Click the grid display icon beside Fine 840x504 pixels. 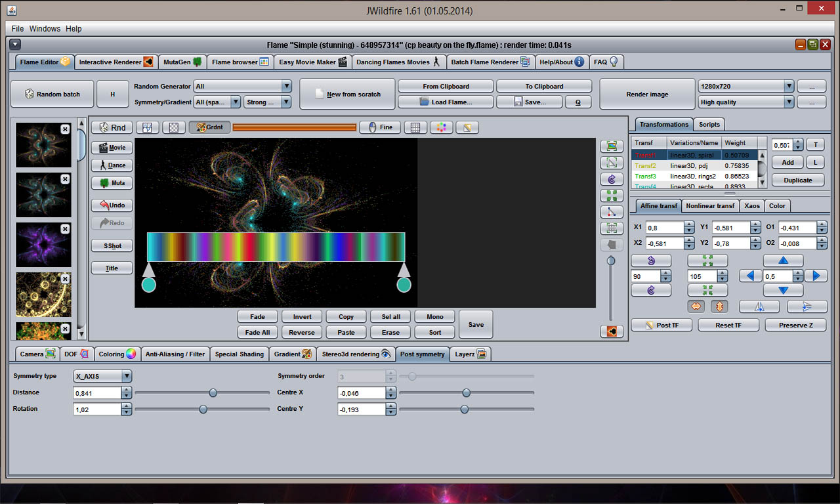coord(415,127)
